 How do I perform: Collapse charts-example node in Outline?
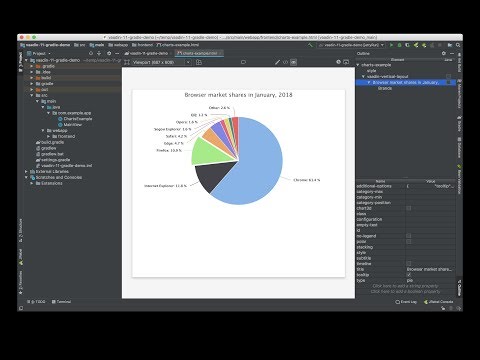(358, 65)
